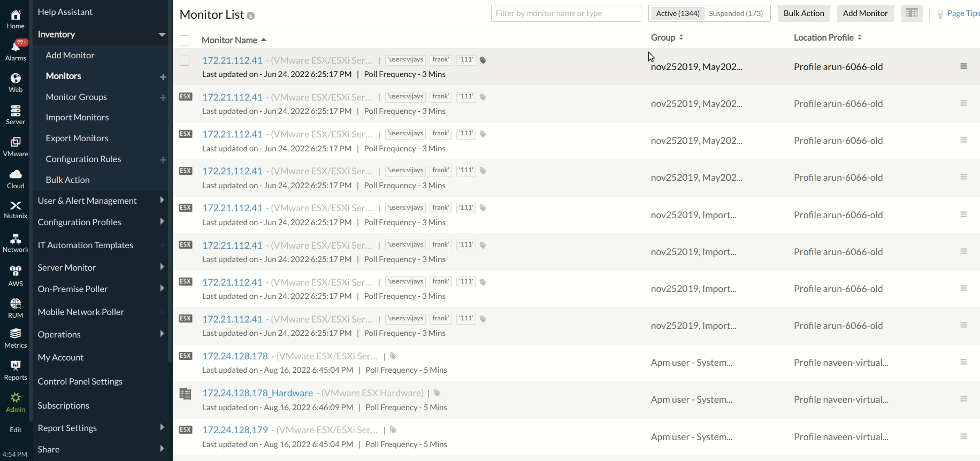
Task: Check the first 172.21.112.41 monitor checkbox
Action: point(185,60)
